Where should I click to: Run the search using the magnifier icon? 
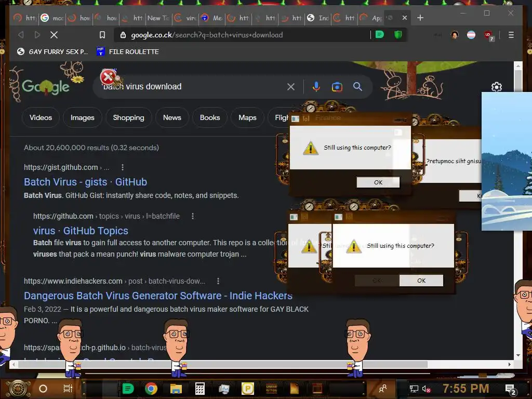tap(357, 87)
